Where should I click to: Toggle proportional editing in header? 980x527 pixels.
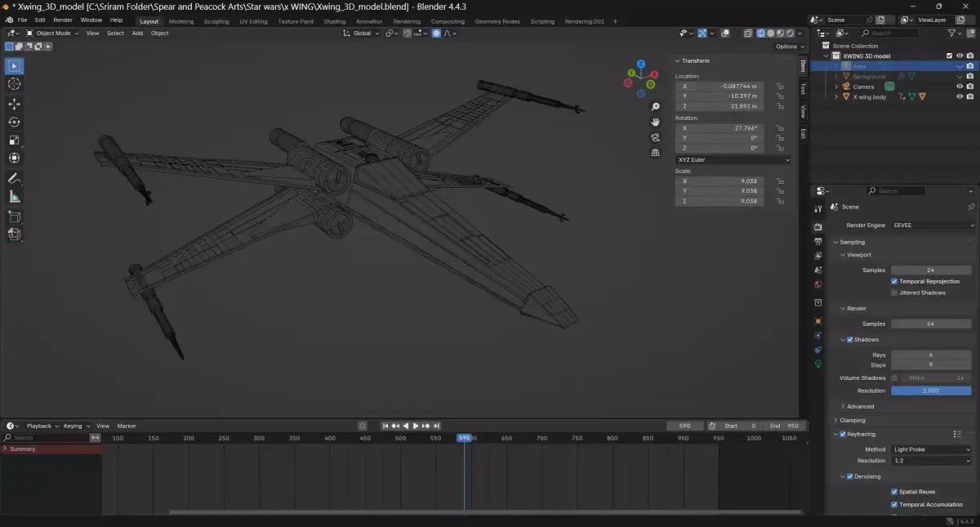tap(437, 33)
